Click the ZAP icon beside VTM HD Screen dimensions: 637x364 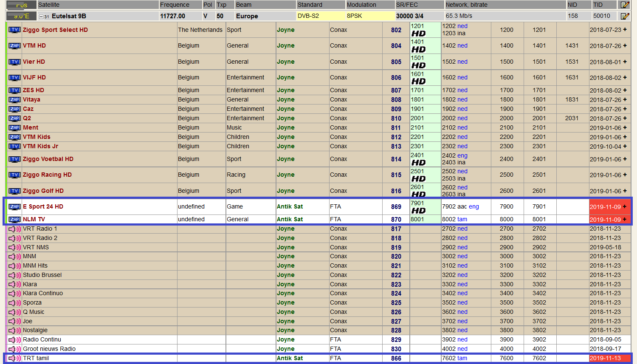tap(15, 45)
